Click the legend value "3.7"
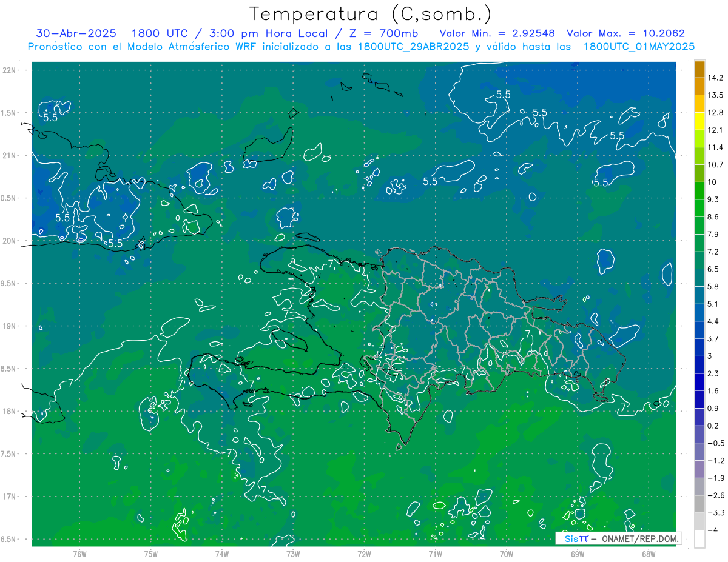Viewport: 728px width, 562px height. pos(713,339)
